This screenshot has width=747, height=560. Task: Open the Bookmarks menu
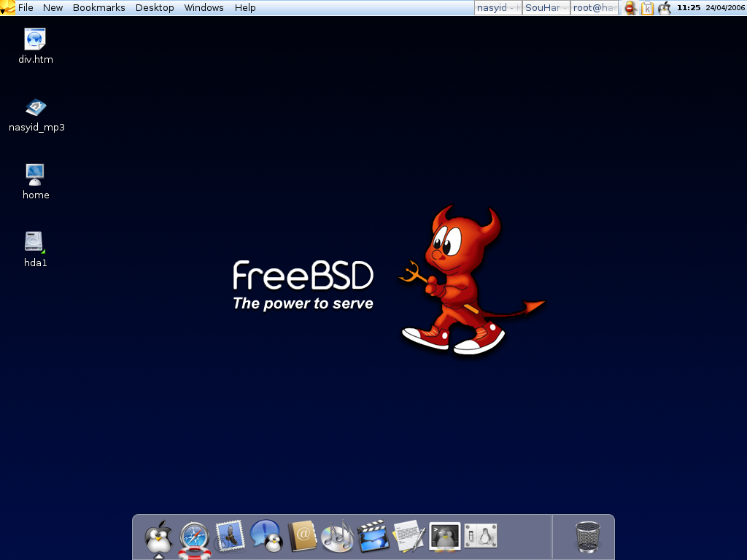pyautogui.click(x=99, y=7)
